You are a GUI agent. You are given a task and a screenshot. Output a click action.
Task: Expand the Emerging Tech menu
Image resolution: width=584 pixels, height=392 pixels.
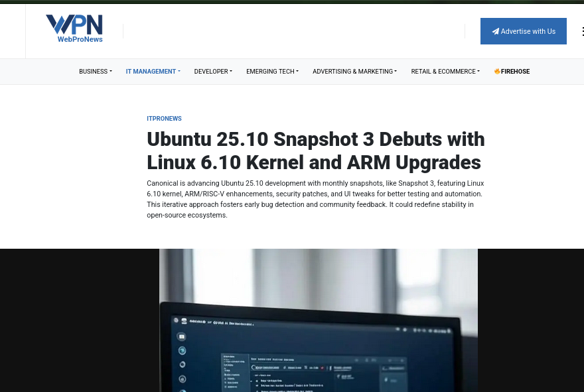tap(272, 71)
